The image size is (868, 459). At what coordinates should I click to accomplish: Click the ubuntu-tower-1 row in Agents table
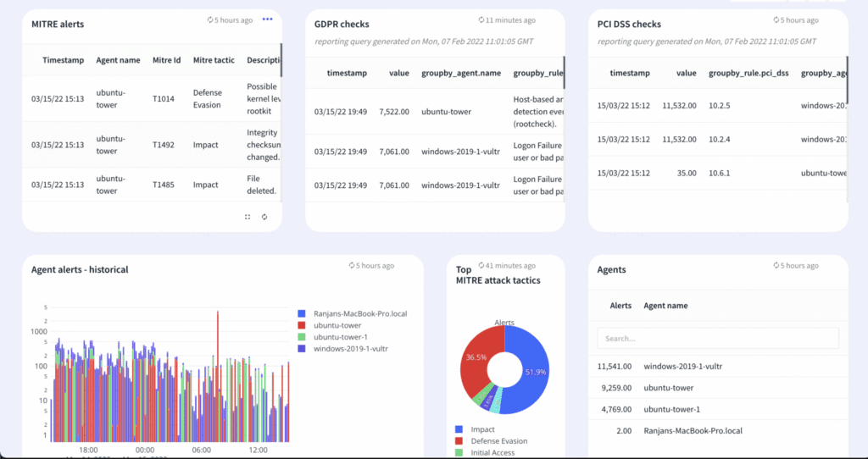tap(670, 409)
